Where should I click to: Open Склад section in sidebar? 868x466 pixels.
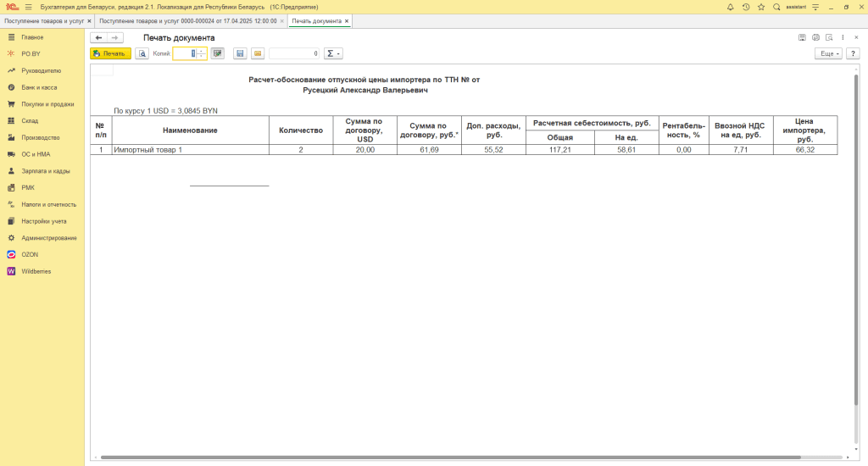(42, 120)
